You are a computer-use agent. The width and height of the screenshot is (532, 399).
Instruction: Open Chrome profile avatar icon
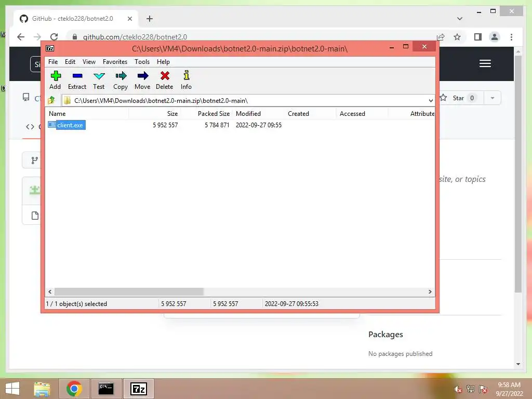click(x=495, y=37)
